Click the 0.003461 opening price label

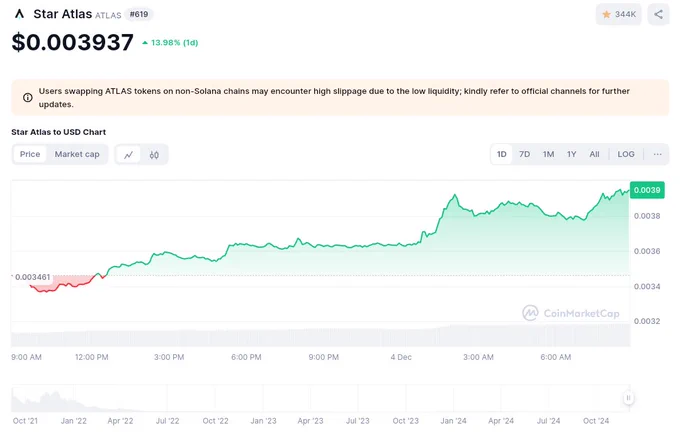[x=33, y=277]
